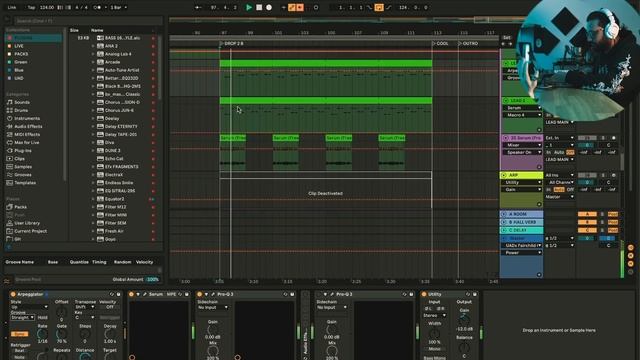Stop playback with the Stop button
This screenshot has width=640, height=360.
click(259, 7)
